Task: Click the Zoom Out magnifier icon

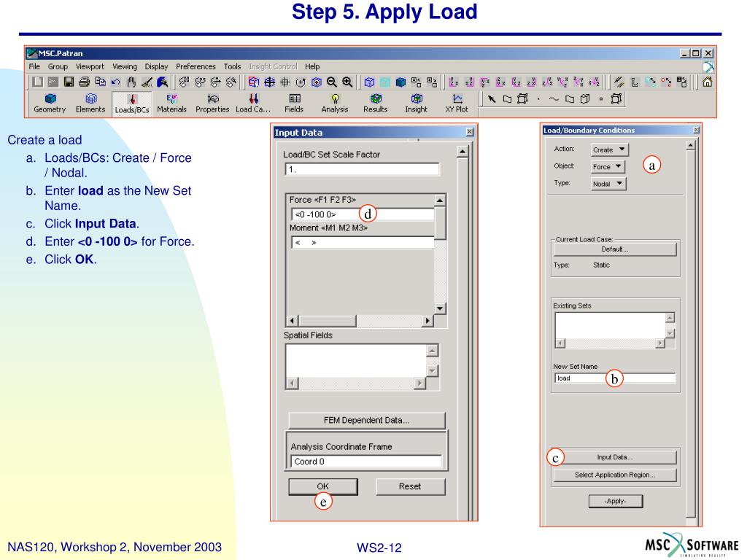Action: tap(332, 82)
